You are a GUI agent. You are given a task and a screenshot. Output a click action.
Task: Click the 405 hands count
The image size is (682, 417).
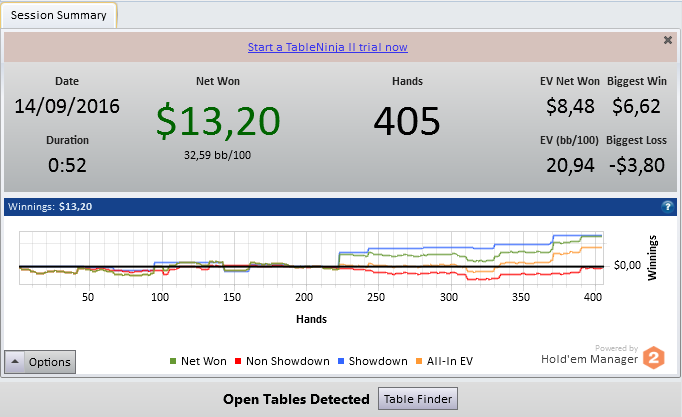407,121
